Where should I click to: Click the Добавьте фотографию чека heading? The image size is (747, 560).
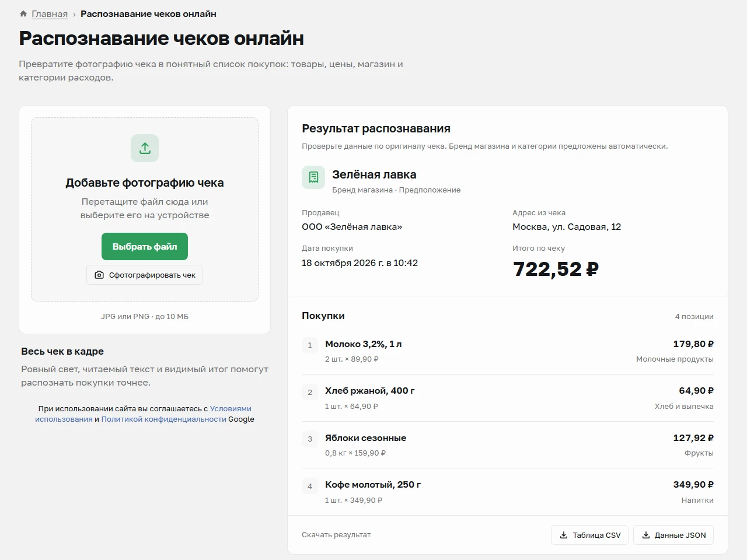tap(145, 183)
